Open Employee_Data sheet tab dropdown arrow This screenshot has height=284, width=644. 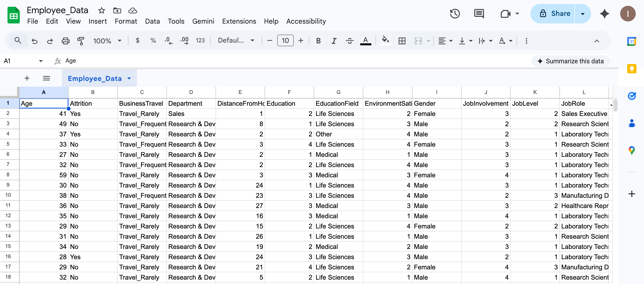click(x=129, y=78)
